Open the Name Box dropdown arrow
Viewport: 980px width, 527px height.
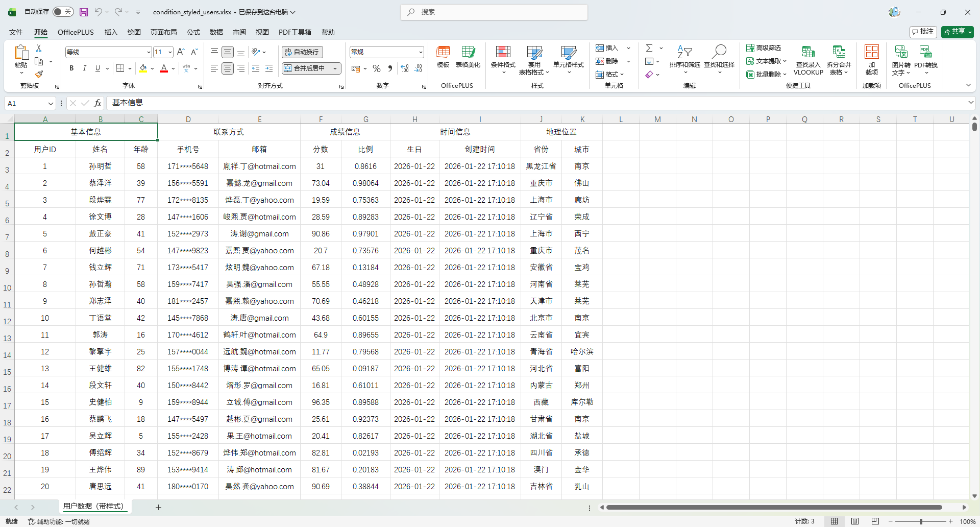(51, 104)
